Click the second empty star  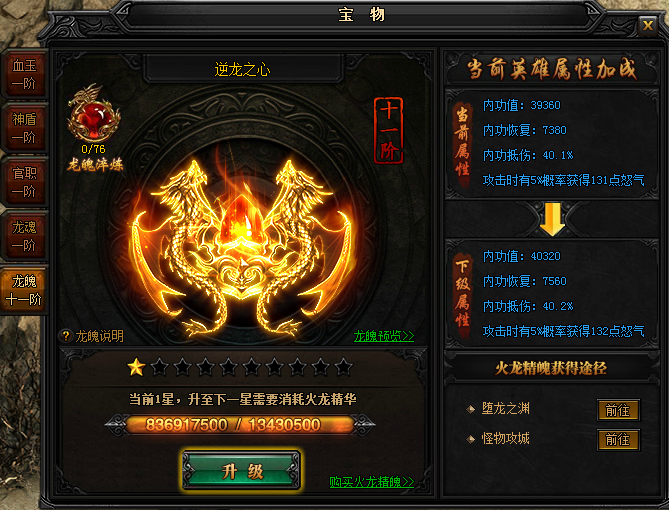[x=183, y=367]
